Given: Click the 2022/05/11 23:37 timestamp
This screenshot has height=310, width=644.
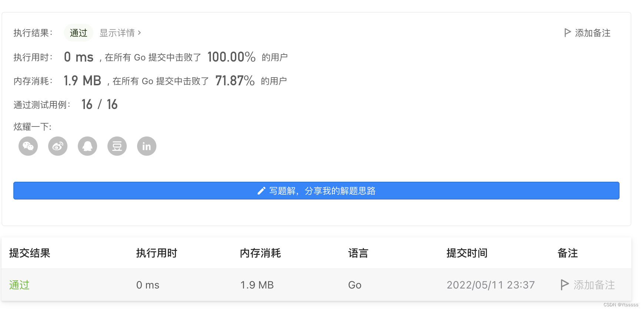Looking at the screenshot, I should [x=491, y=285].
